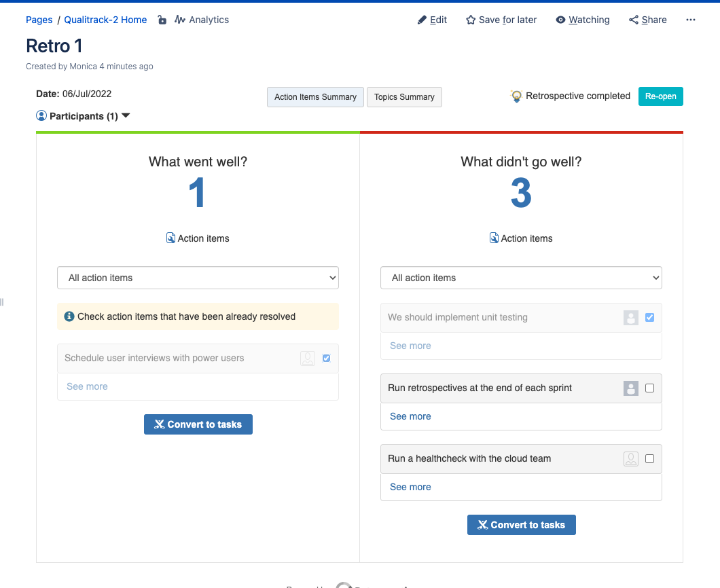Open action items filter under What didn't go well
This screenshot has height=588, width=720.
(x=521, y=278)
